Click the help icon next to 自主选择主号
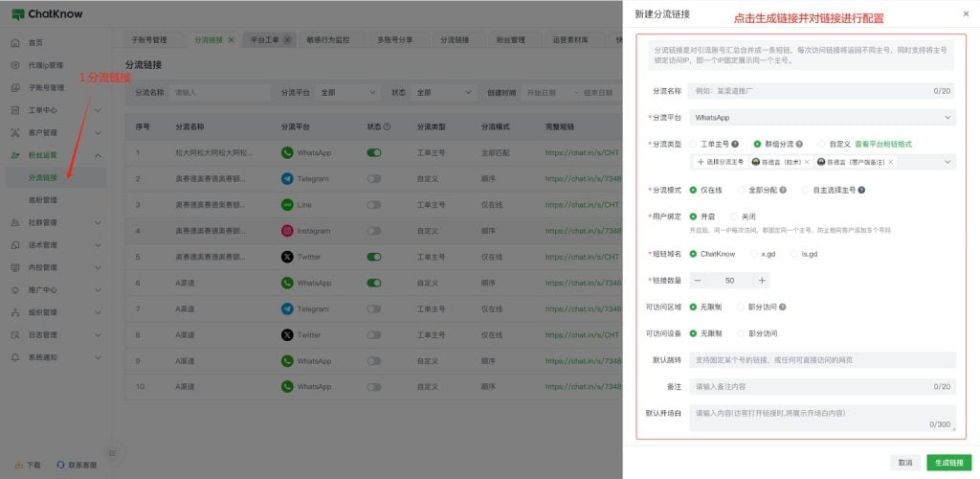The height and width of the screenshot is (479, 980). click(x=861, y=190)
